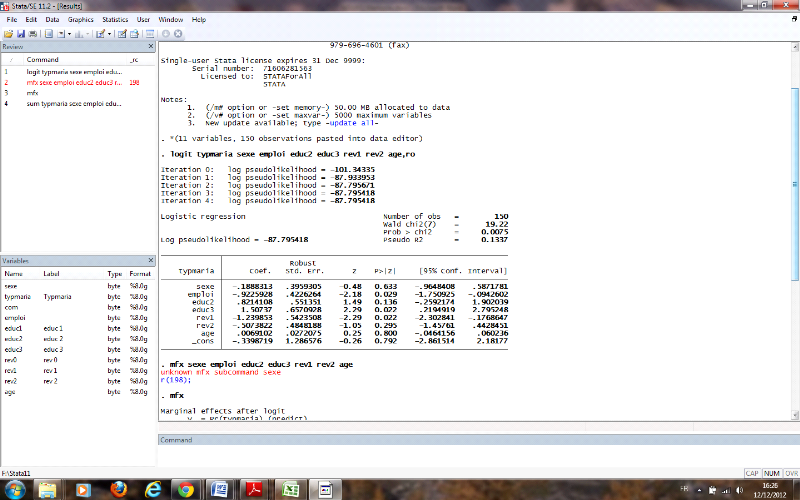Image resolution: width=800 pixels, height=500 pixels.
Task: Select the typmaria variable in Variables panel
Action: 17,297
